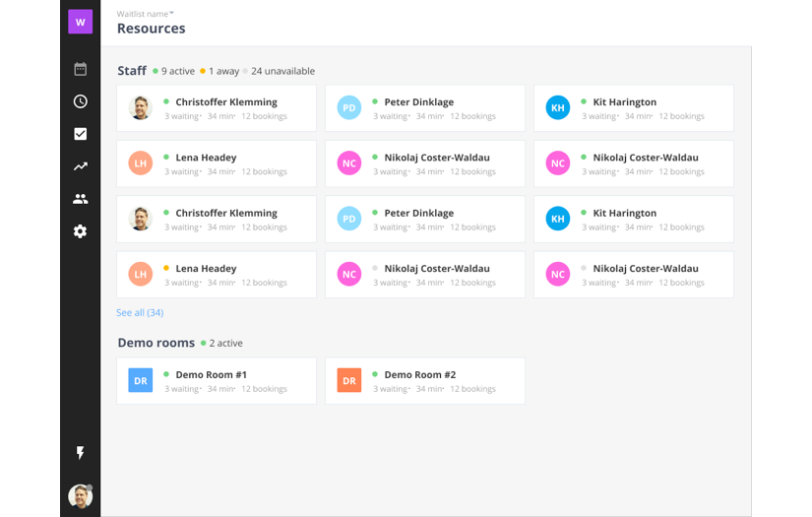The width and height of the screenshot is (812, 517).
Task: Click the lightning bolt icon in sidebar
Action: coord(81,453)
